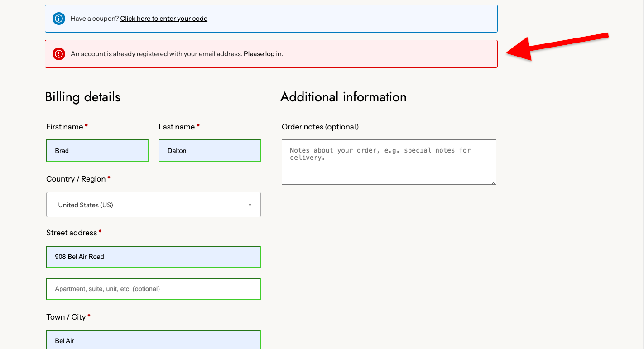This screenshot has width=644, height=349.
Task: Click the street address field with 908 Bel Air Road
Action: [153, 257]
